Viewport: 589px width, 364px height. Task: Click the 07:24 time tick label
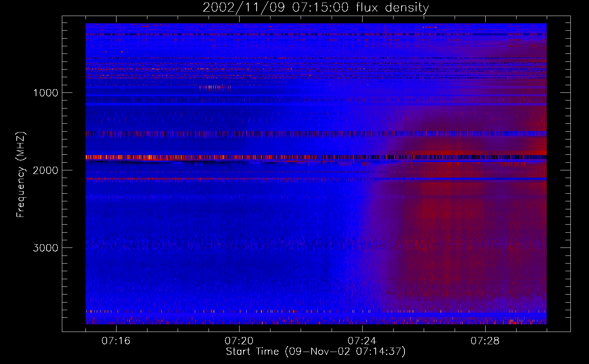[x=362, y=341]
